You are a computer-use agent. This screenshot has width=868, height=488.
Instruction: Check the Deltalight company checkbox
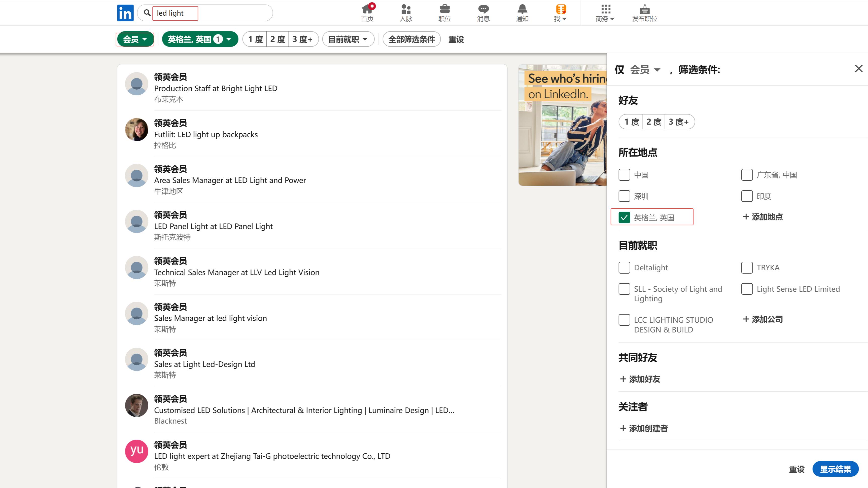624,268
